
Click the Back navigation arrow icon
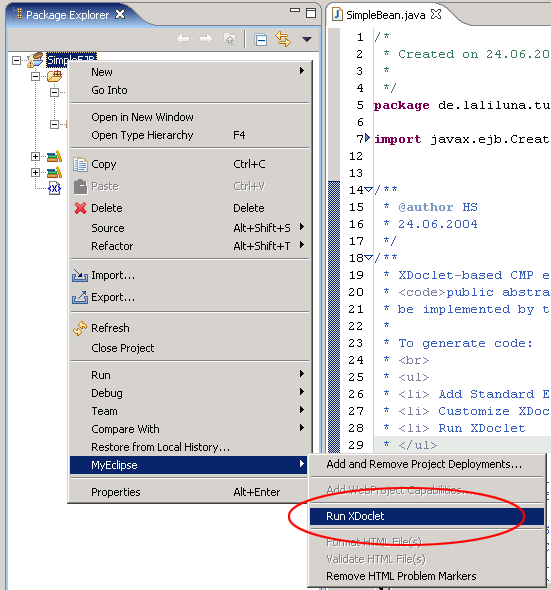pos(183,39)
